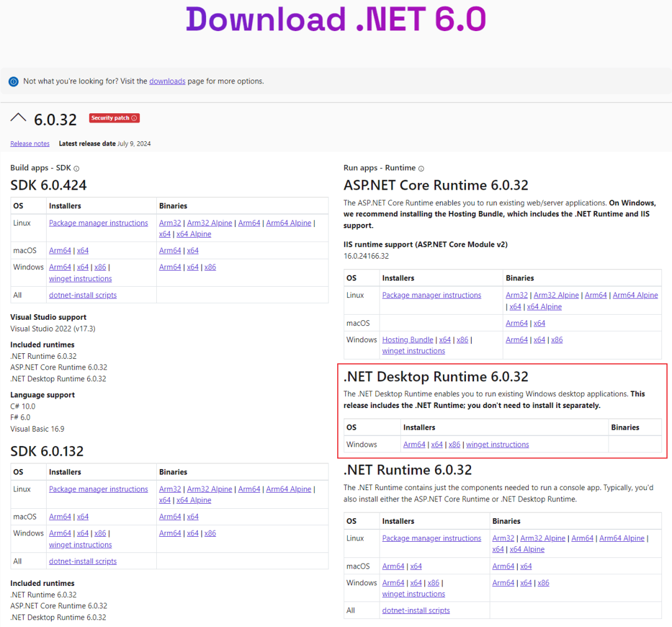
Task: Open winget instructions for Desktop Runtime 6.0.32
Action: coord(497,444)
